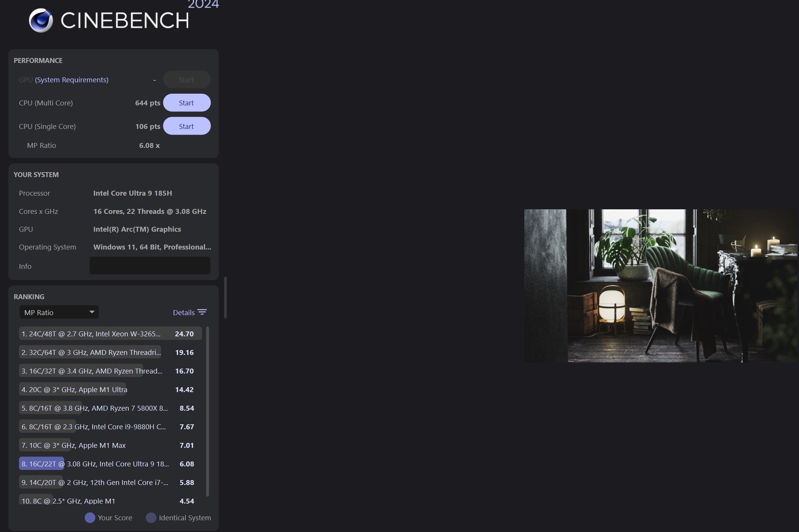
Task: Click the ranking list vertical scrollbar
Action: [208, 411]
